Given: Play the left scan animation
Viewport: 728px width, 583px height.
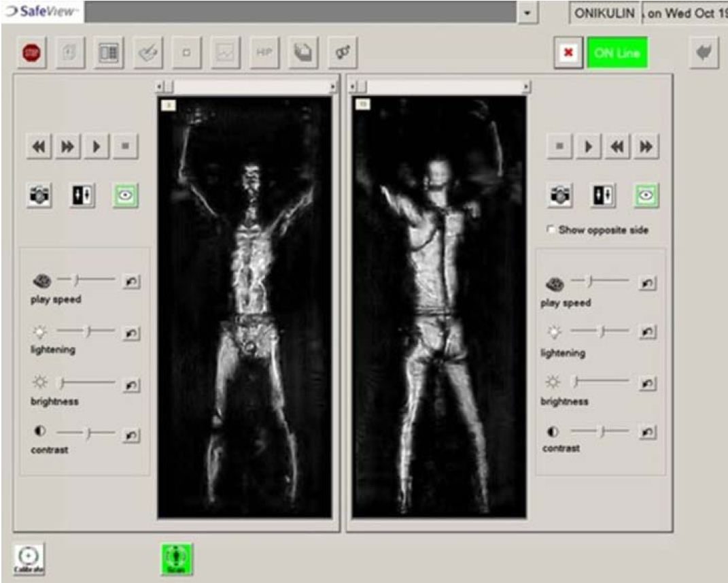Looking at the screenshot, I should tap(97, 147).
